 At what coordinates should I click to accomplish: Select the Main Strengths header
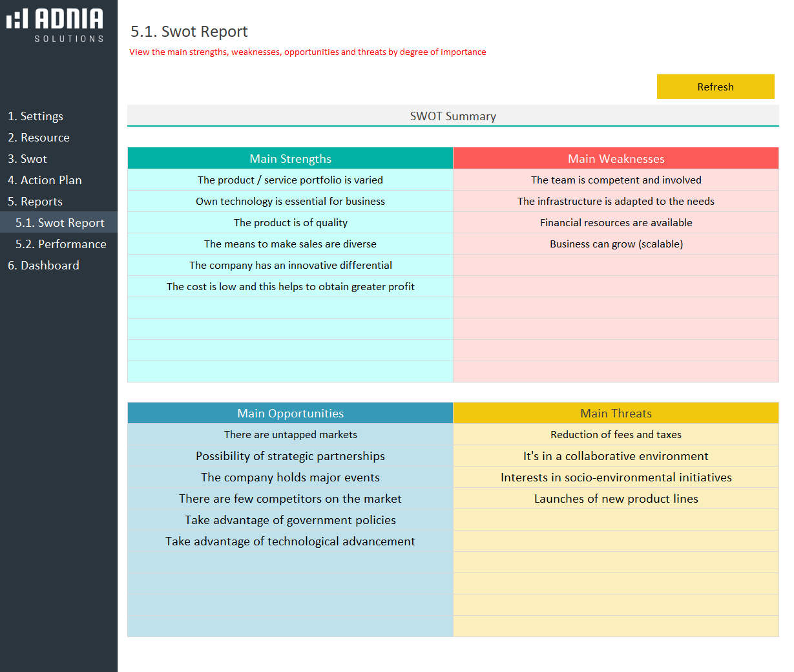[290, 158]
